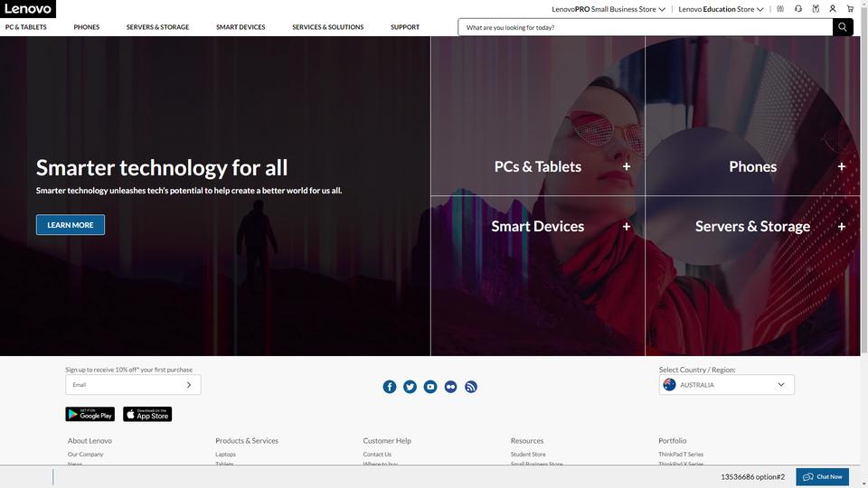
Task: Open Contact Us footer link
Action: coord(377,455)
